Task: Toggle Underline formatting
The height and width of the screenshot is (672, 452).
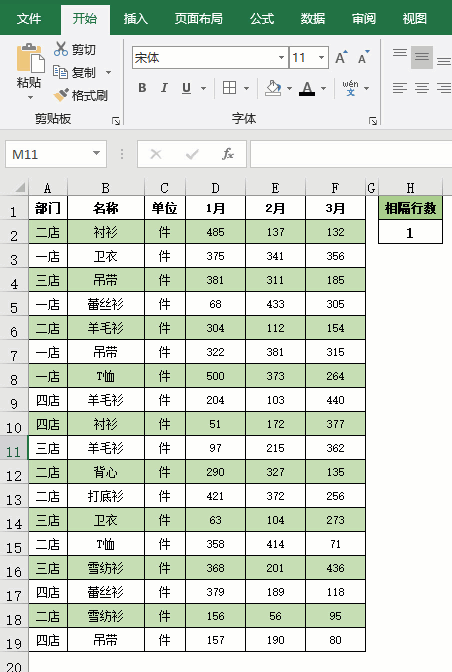Action: (186, 88)
